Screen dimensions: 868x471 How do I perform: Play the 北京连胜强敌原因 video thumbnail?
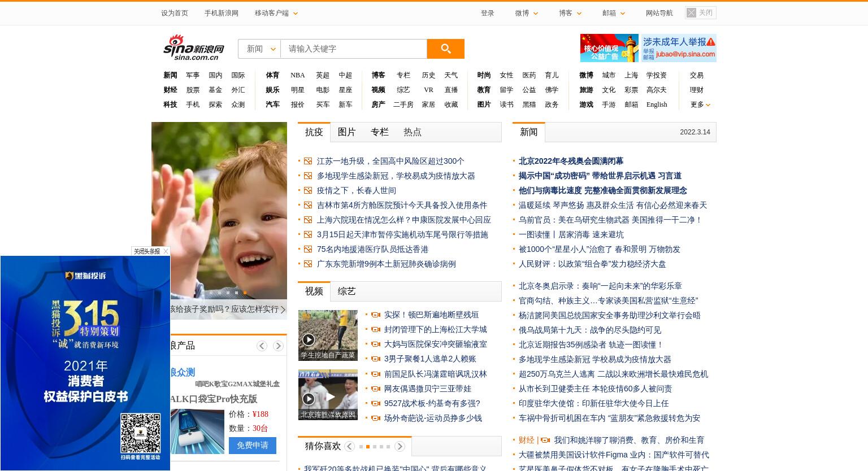(328, 395)
